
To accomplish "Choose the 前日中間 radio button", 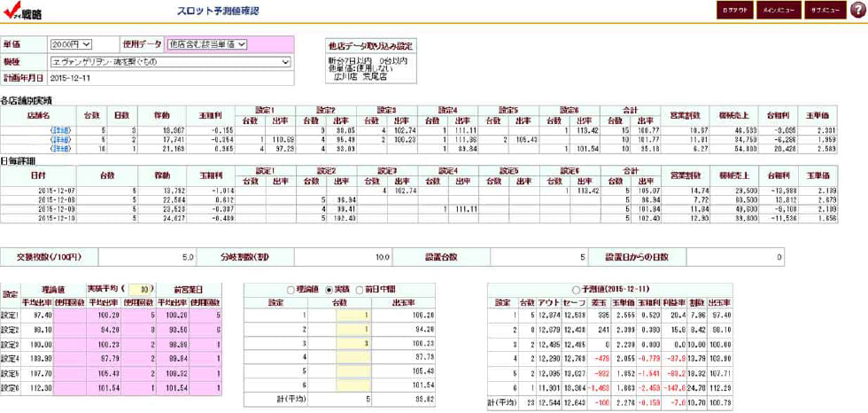I will tap(360, 289).
